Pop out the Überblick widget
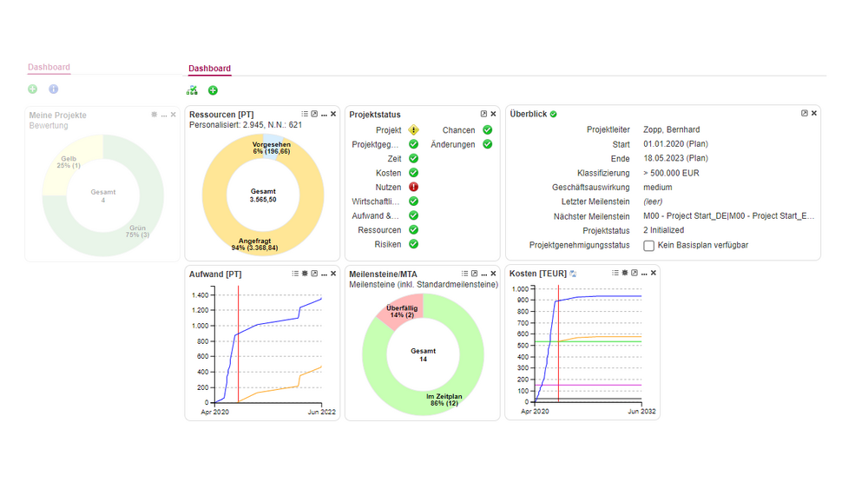Image resolution: width=868 pixels, height=489 pixels. pos(804,114)
